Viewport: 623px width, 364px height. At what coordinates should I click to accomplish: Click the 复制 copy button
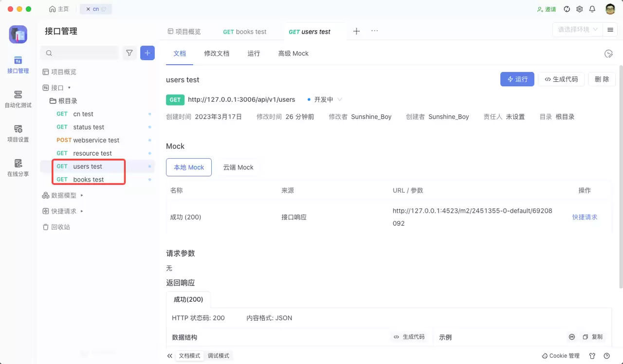(x=593, y=337)
